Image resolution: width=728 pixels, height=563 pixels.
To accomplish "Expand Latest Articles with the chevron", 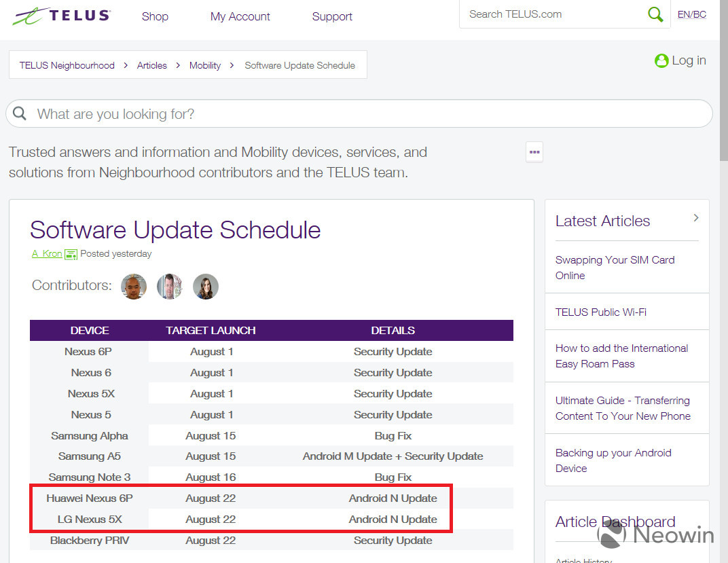I will 695,218.
